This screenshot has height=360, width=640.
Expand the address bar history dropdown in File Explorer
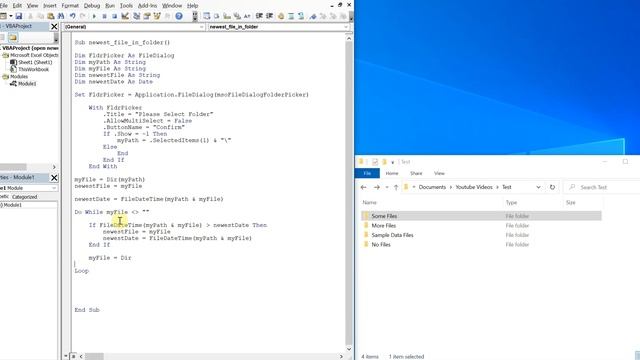(x=538, y=187)
